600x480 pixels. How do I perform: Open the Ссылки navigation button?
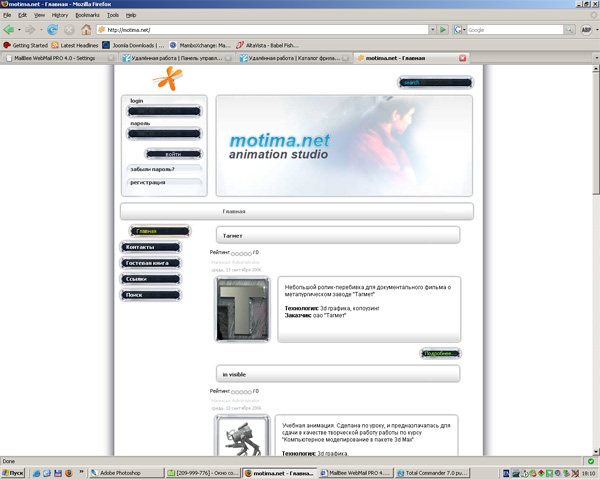(151, 279)
